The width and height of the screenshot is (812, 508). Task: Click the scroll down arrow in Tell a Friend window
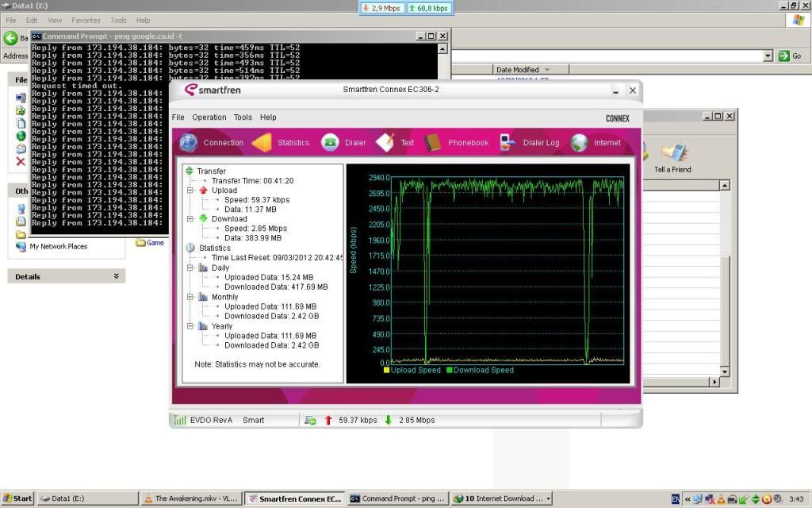[725, 371]
